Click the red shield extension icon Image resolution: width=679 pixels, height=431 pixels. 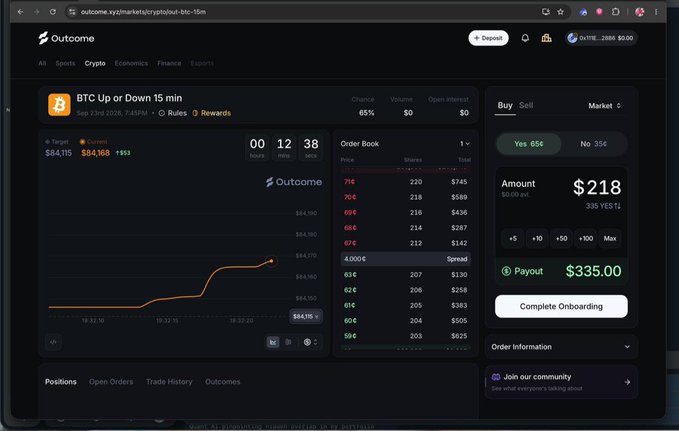pos(599,12)
